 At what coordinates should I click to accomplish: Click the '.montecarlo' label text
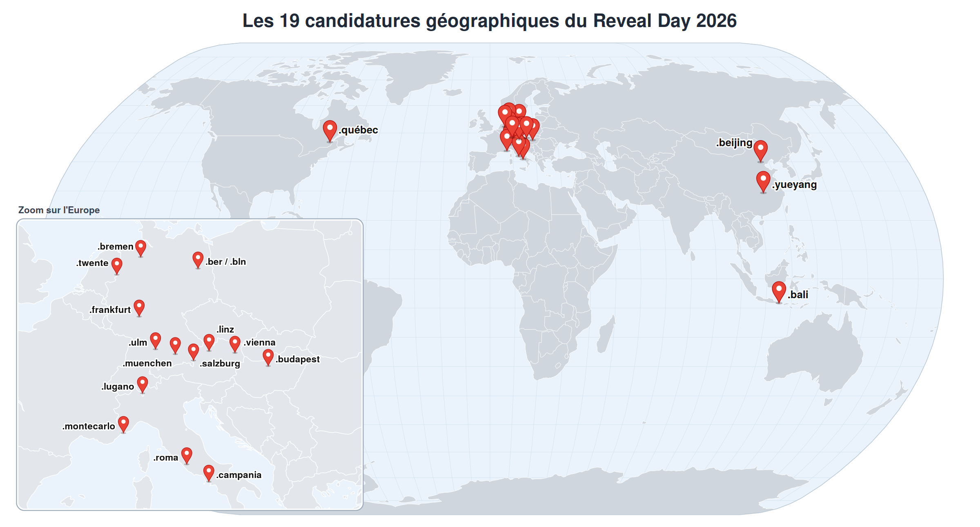(x=89, y=427)
